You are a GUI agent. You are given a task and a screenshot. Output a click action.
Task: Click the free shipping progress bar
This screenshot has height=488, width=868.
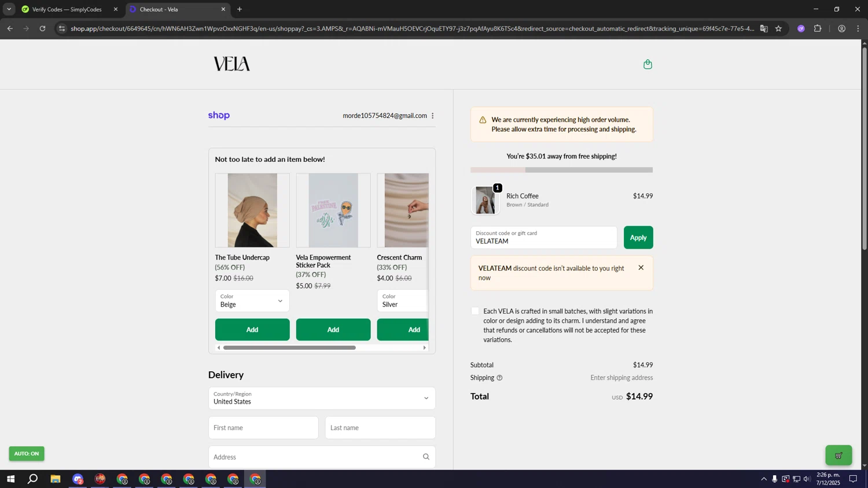point(561,170)
